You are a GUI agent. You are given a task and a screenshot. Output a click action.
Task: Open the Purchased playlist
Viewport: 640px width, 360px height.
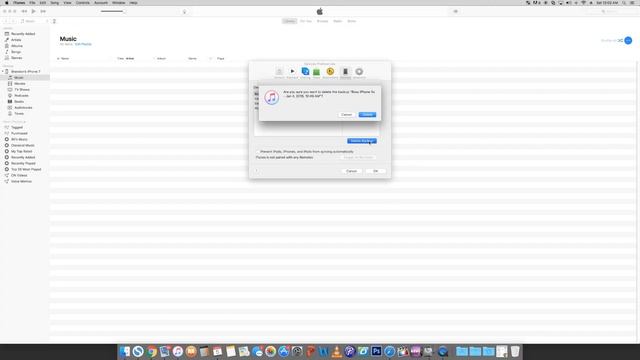pos(19,133)
